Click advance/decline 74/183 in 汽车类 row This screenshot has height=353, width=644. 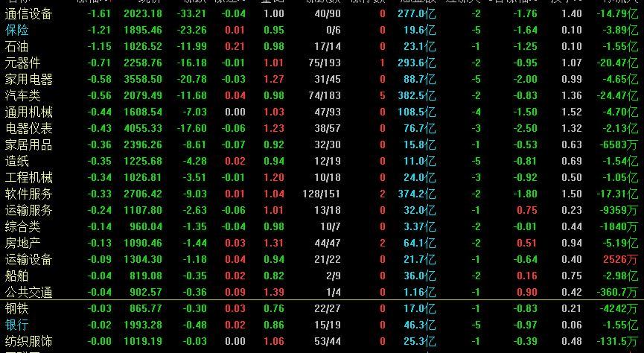point(325,96)
